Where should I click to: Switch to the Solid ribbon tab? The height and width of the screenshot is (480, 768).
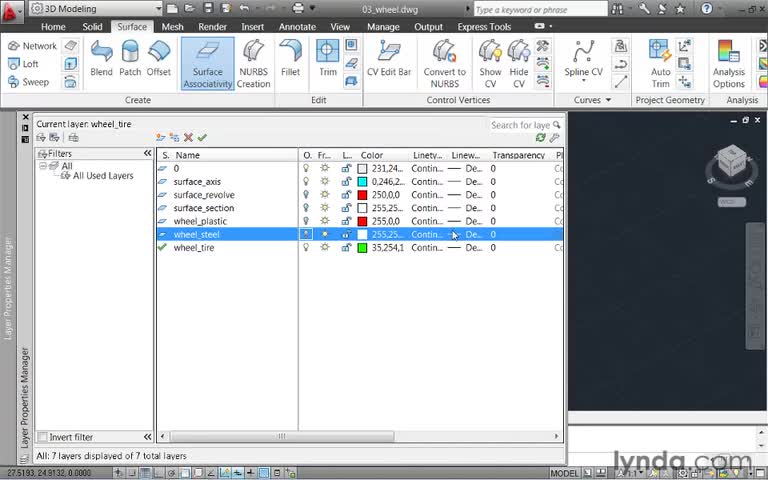click(x=92, y=27)
